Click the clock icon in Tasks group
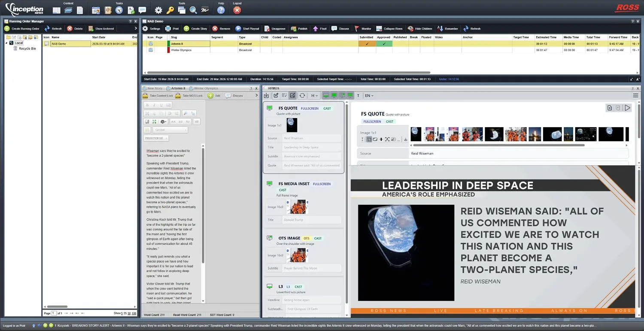The image size is (644, 331). coord(119,10)
